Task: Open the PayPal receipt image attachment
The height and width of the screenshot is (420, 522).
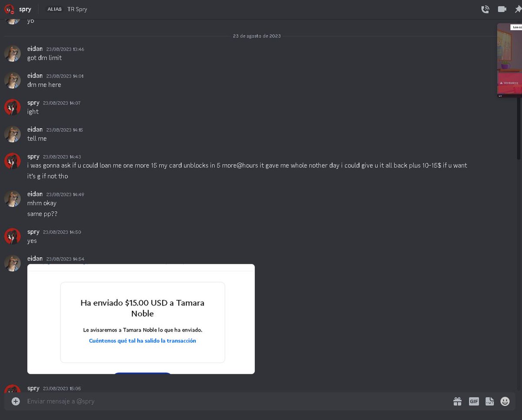Action: [x=141, y=319]
